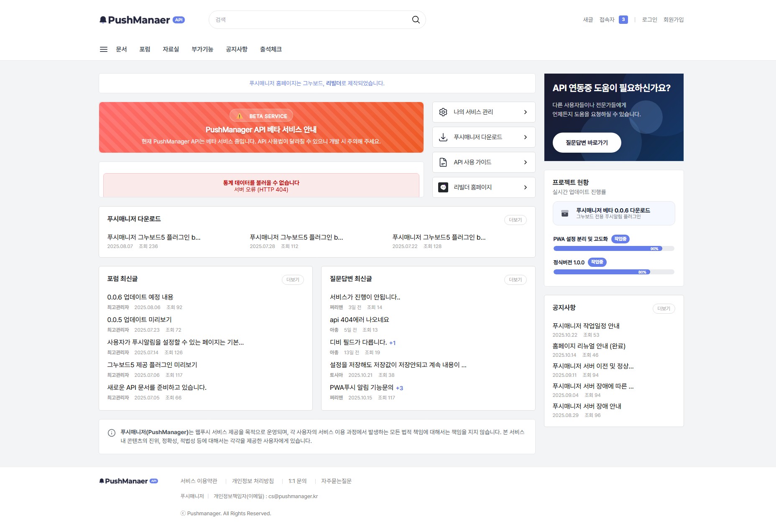Screen dimensions: 776x532
Task: Click the PushManaer bell logo in header
Action: [103, 20]
